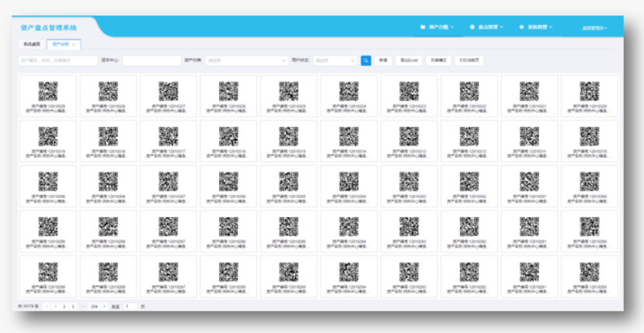Select QR code for asset 12010320
The height and width of the screenshot is (333, 644).
point(589,92)
